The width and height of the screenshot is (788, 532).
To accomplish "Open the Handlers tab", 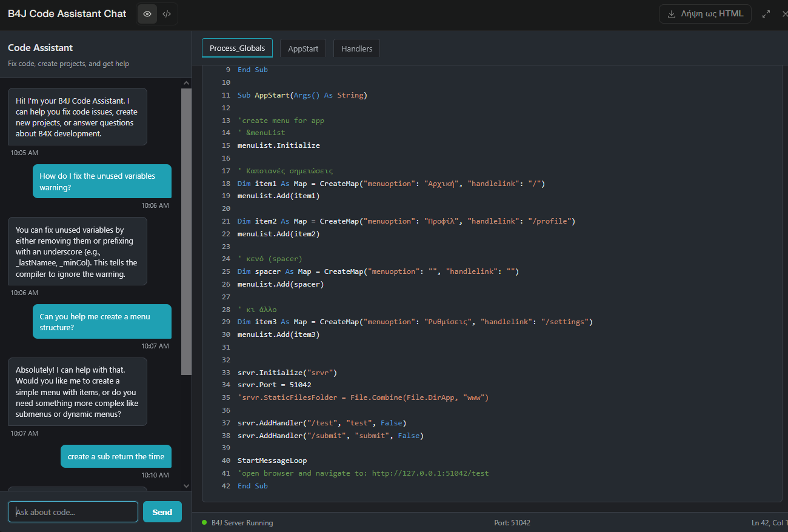I will (356, 48).
